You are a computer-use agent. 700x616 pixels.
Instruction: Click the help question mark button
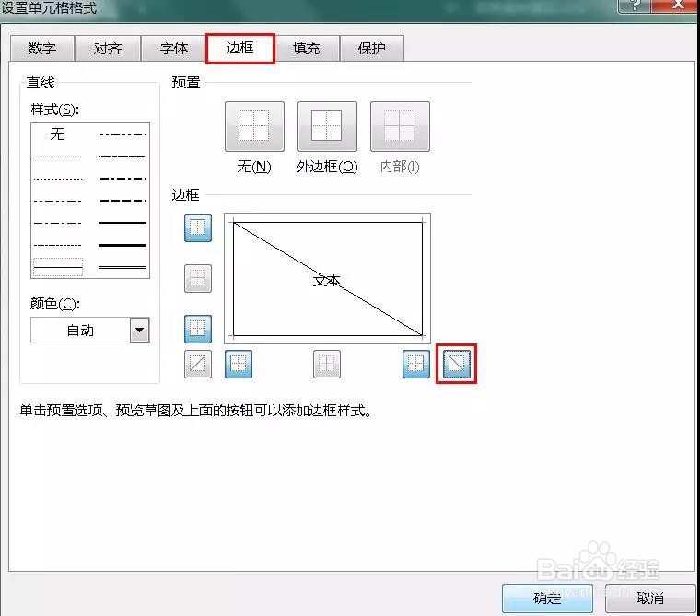click(634, 6)
